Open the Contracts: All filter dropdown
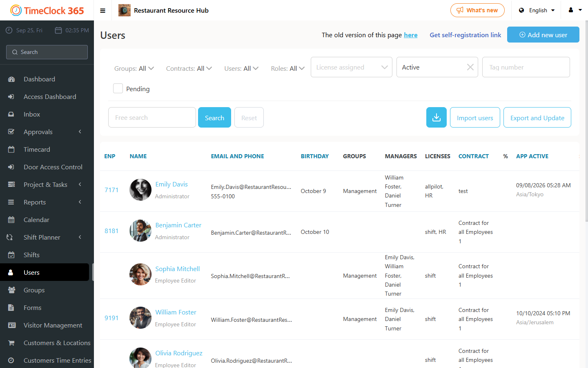The height and width of the screenshot is (368, 588). click(189, 68)
